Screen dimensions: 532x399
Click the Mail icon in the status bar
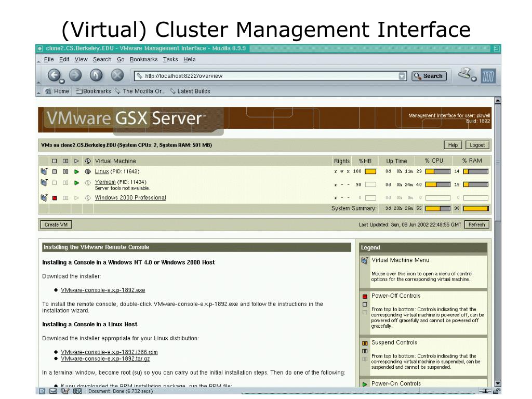pyautogui.click(x=53, y=391)
